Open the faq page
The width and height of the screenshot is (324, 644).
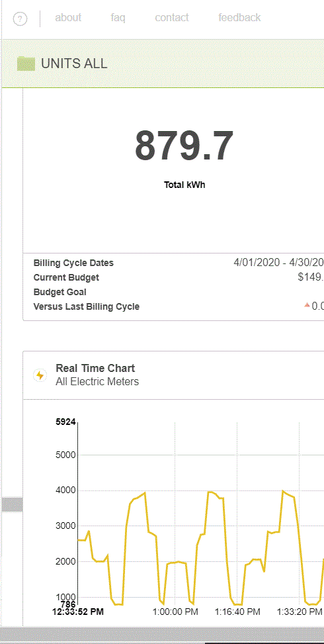pos(118,18)
